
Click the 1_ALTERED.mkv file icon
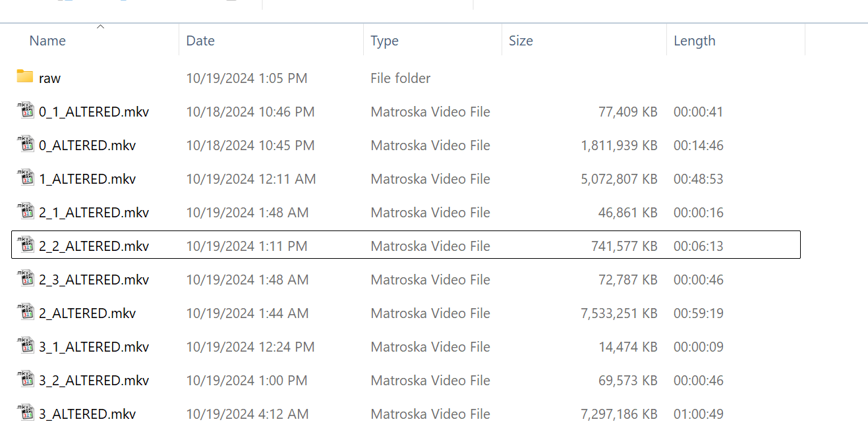[x=25, y=178]
